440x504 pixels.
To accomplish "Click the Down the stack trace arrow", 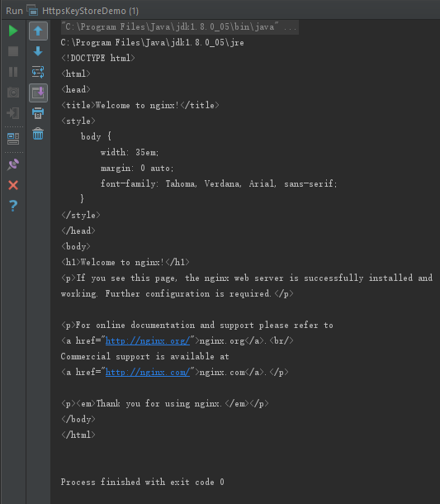I will (x=38, y=51).
